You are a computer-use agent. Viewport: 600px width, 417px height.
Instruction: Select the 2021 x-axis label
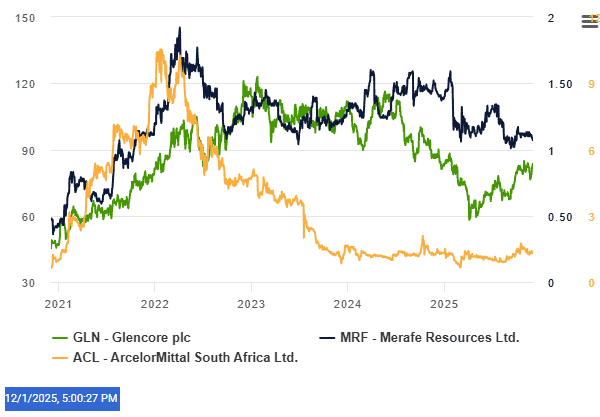coord(58,302)
